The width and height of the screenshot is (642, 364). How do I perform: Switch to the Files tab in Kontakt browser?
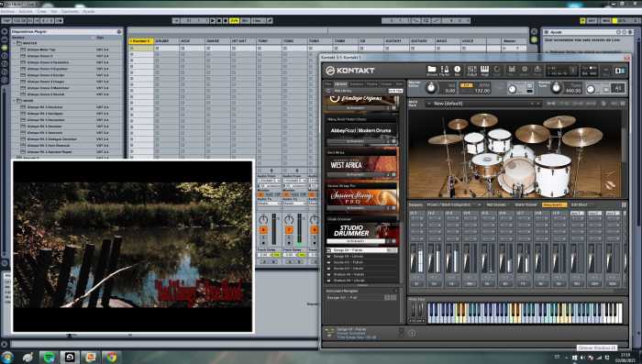pos(328,84)
